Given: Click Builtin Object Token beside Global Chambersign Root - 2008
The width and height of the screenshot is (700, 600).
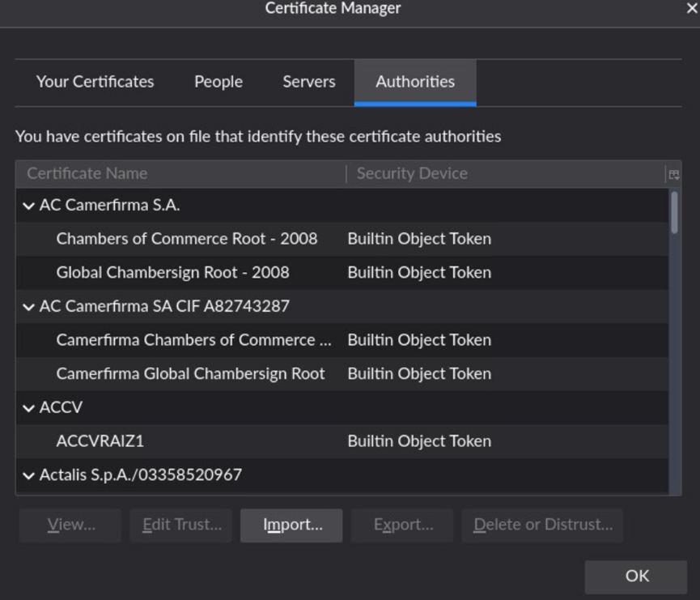Looking at the screenshot, I should (419, 273).
